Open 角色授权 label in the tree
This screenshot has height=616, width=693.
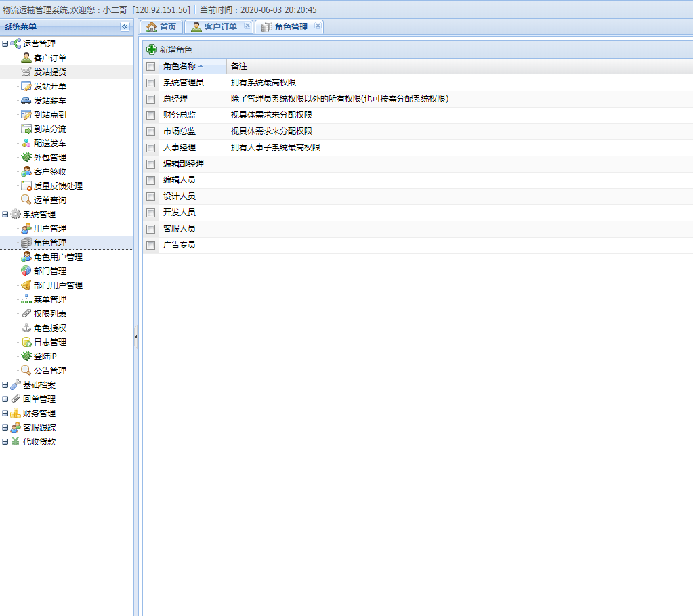[50, 328]
